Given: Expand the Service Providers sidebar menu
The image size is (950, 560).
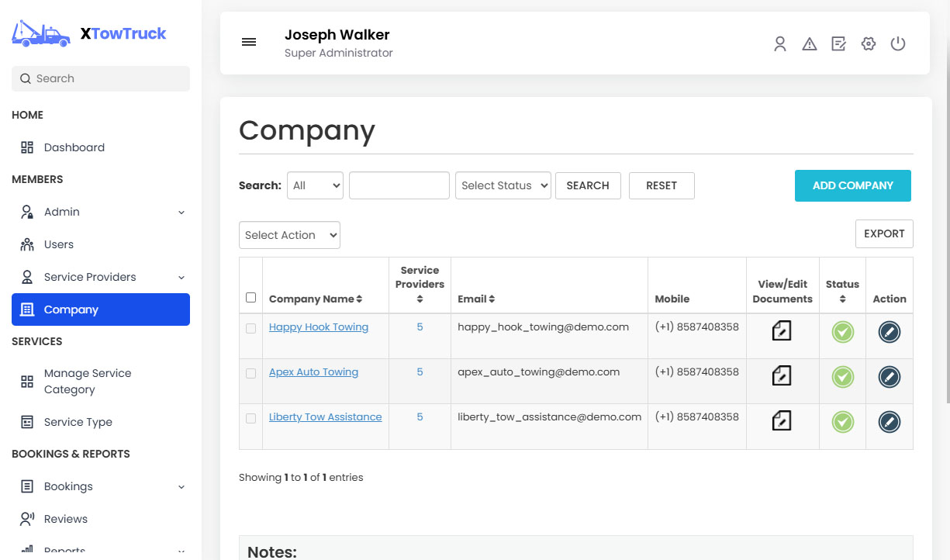Looking at the screenshot, I should (100, 277).
